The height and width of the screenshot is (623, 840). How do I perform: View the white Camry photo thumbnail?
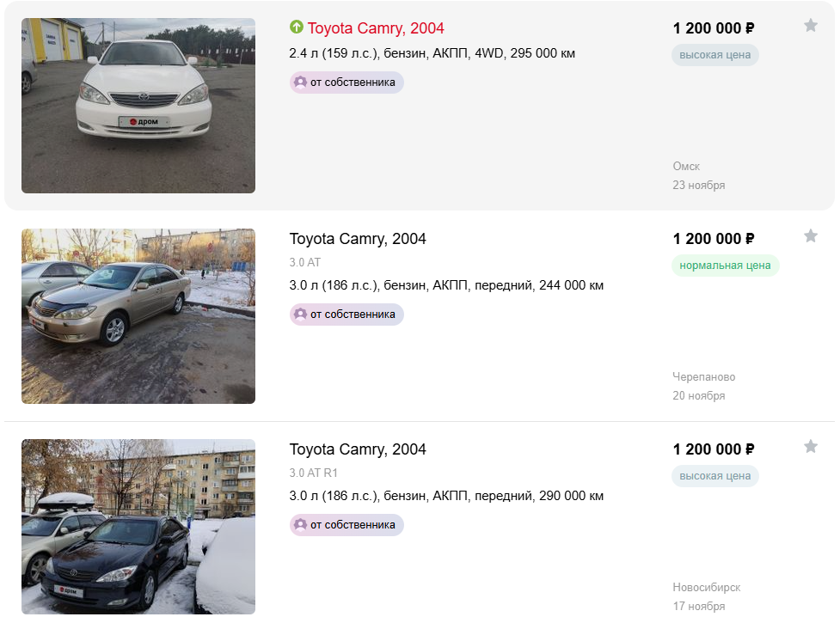click(138, 106)
